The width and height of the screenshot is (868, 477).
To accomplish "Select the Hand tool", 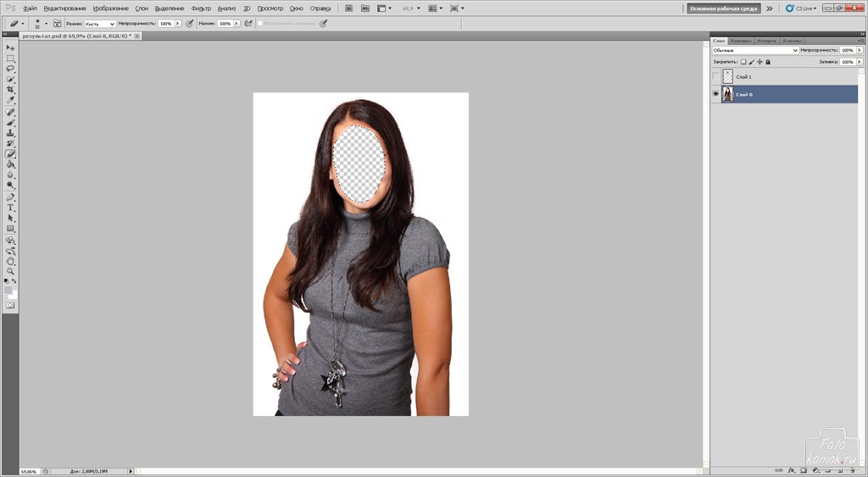I will tap(10, 262).
